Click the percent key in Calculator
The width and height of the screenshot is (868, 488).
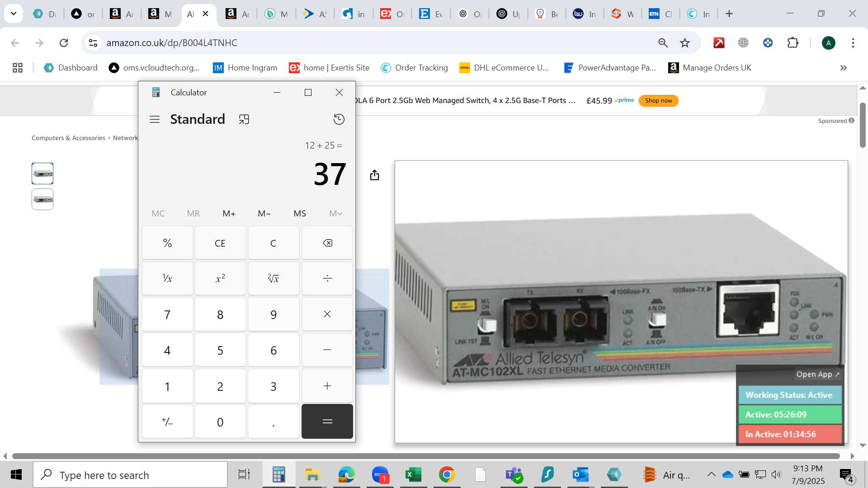click(167, 243)
